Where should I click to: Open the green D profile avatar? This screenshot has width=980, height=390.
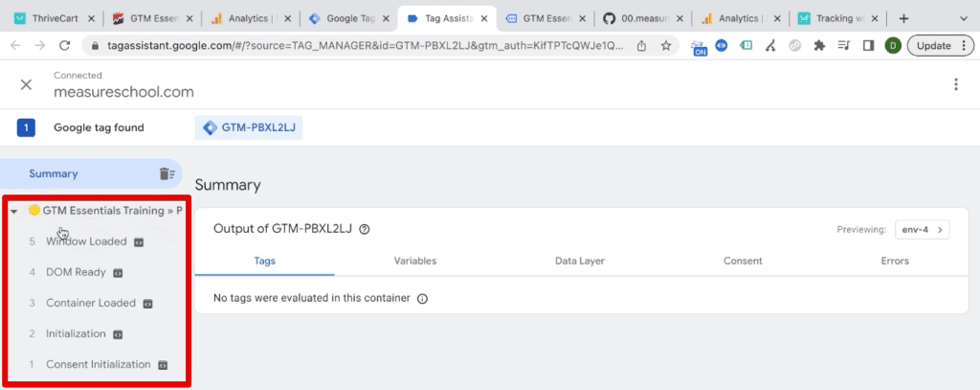tap(893, 46)
